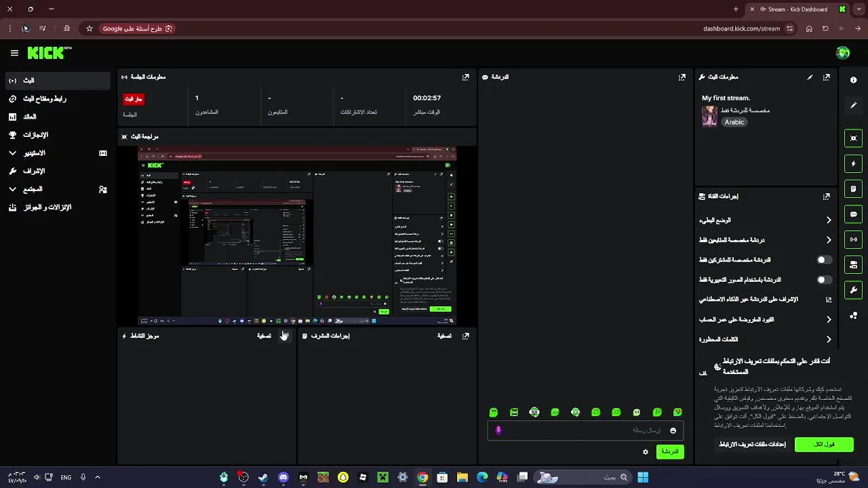Open the external AI chat moderation link icon
Image resolution: width=868 pixels, height=488 pixels.
tap(828, 299)
